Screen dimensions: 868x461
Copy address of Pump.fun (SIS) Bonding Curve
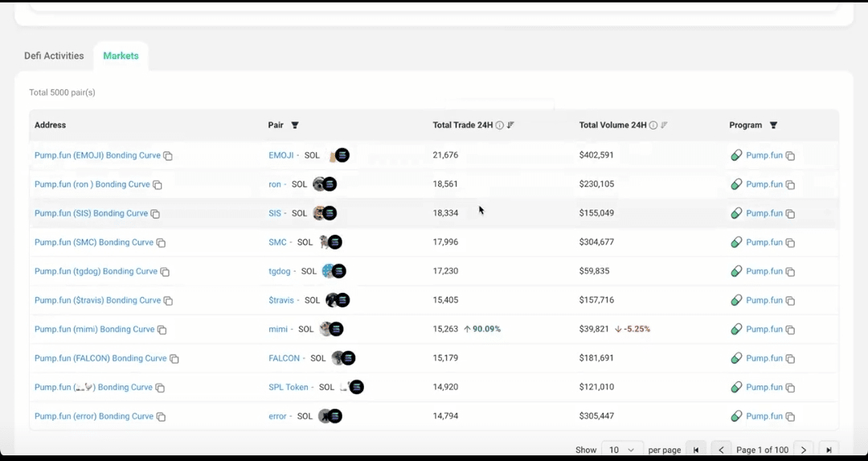155,214
